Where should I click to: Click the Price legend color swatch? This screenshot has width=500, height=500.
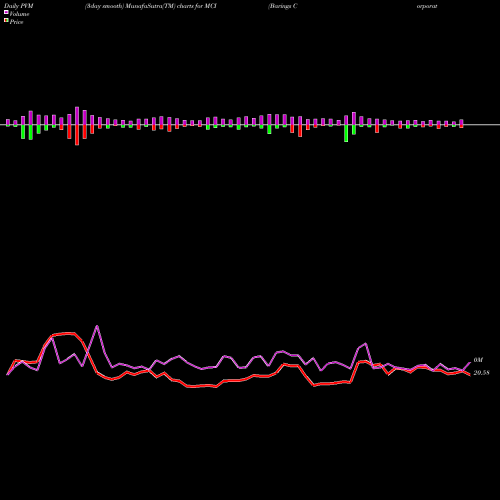coord(6,21)
